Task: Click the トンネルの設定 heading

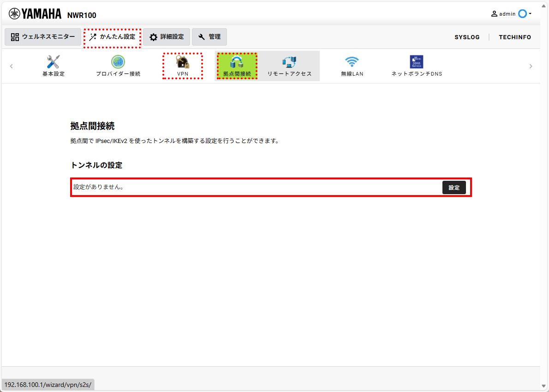Action: (x=96, y=165)
